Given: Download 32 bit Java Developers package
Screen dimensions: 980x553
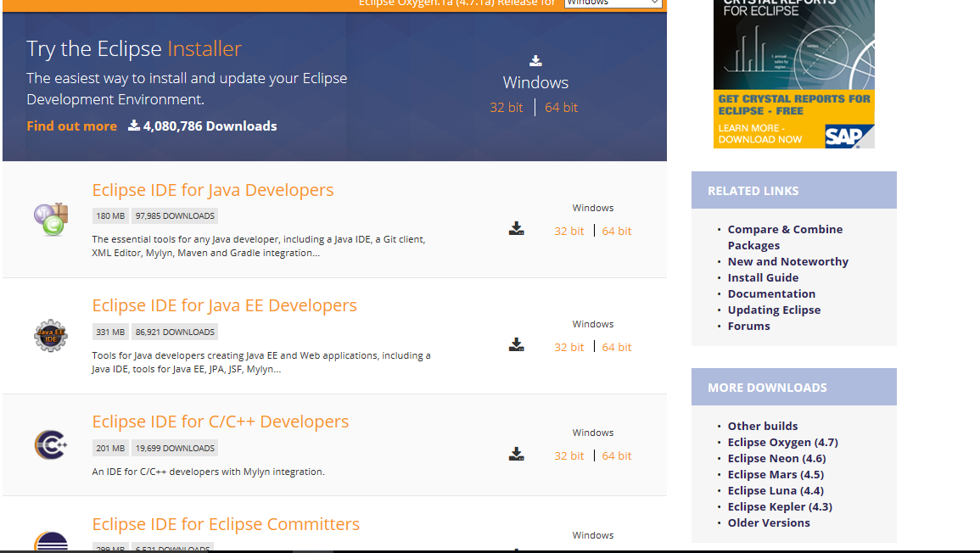Looking at the screenshot, I should pos(568,232).
